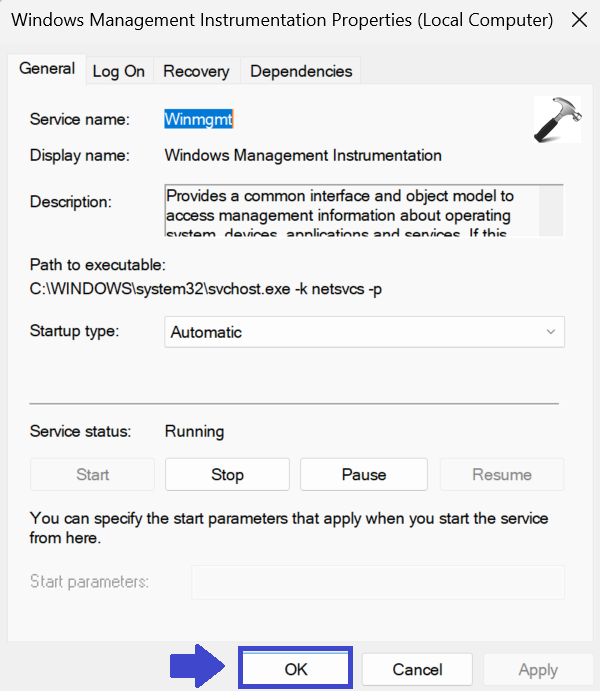The width and height of the screenshot is (600, 691).
Task: Cancel the properties dialog
Action: pyautogui.click(x=417, y=669)
